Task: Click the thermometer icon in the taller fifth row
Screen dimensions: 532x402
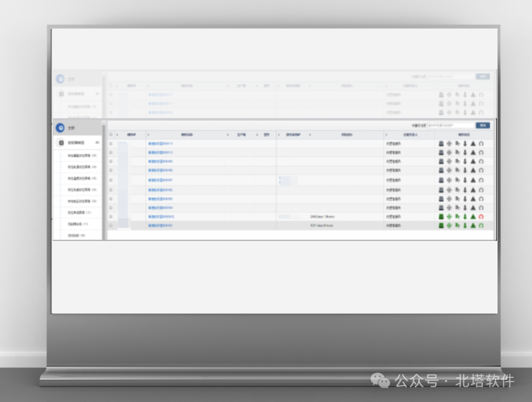Action: 465,180
